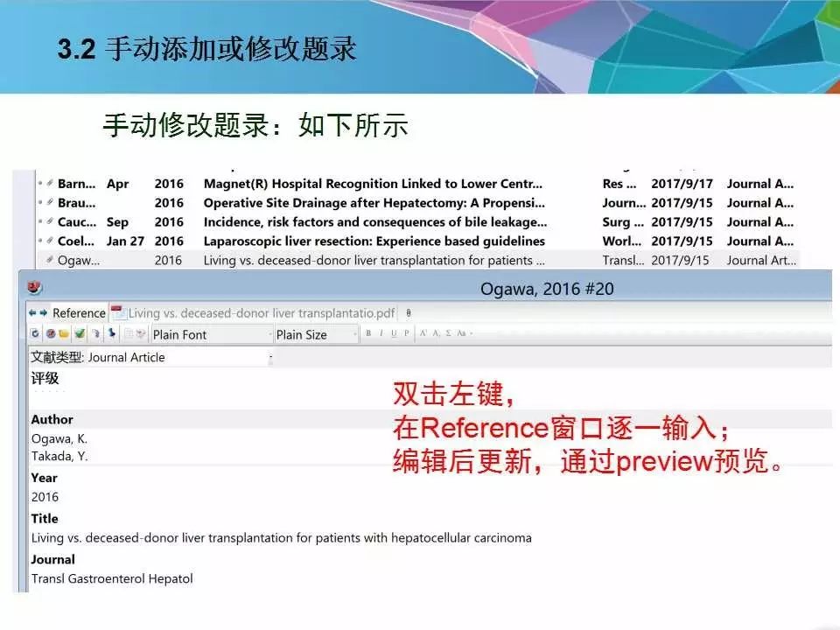Click the EndNote app icon in reference window
Image resolution: width=840 pixels, height=630 pixels.
pos(34,288)
